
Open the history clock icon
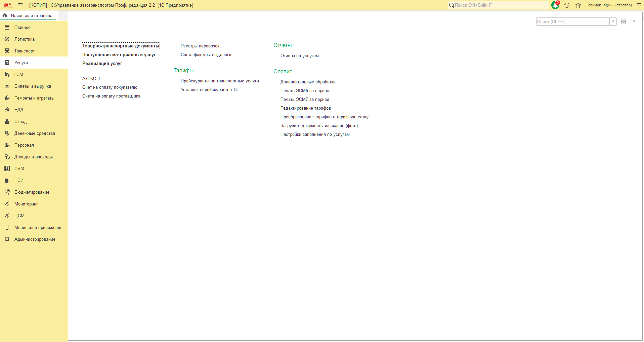click(567, 5)
